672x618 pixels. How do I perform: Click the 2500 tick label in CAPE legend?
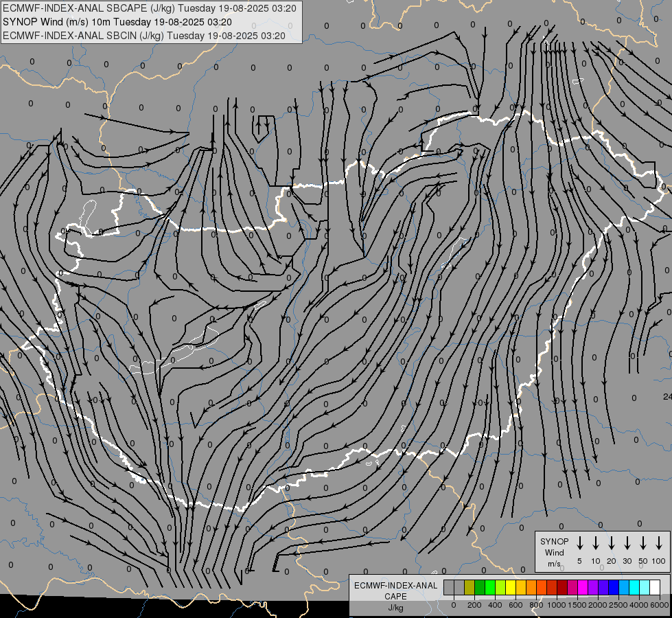[x=618, y=605]
